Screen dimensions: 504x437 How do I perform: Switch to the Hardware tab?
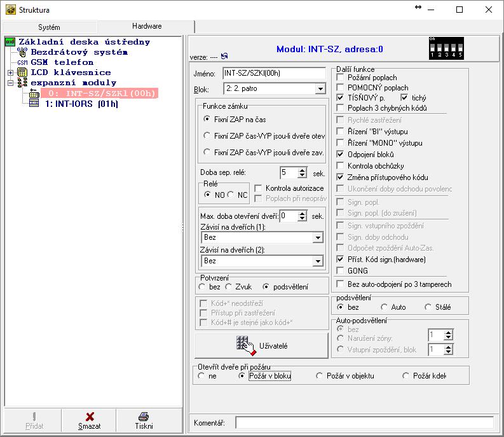[147, 26]
